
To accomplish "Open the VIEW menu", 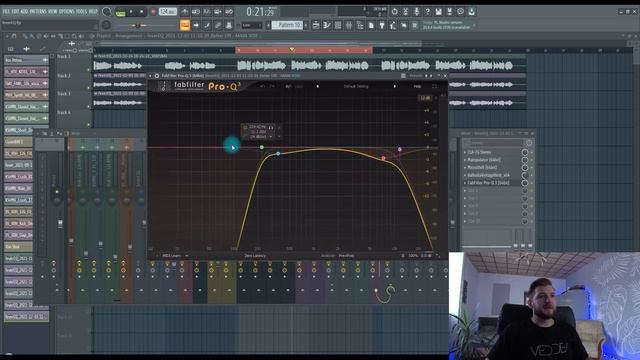I will coord(53,11).
